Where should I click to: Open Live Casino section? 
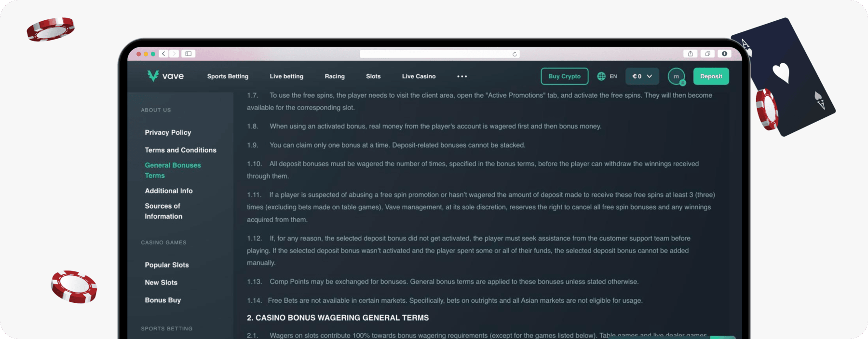[x=419, y=76]
